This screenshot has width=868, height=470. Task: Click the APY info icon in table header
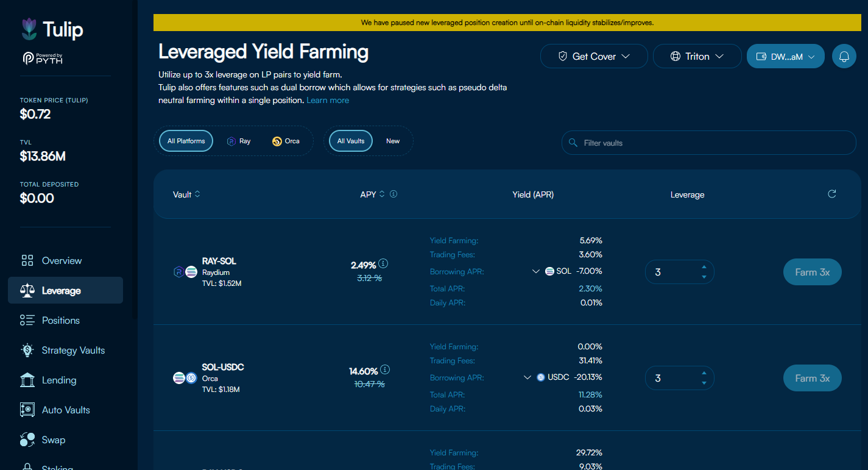[393, 194]
